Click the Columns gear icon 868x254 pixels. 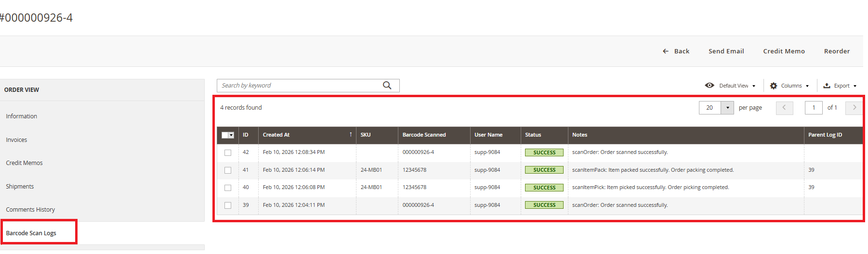coord(774,86)
